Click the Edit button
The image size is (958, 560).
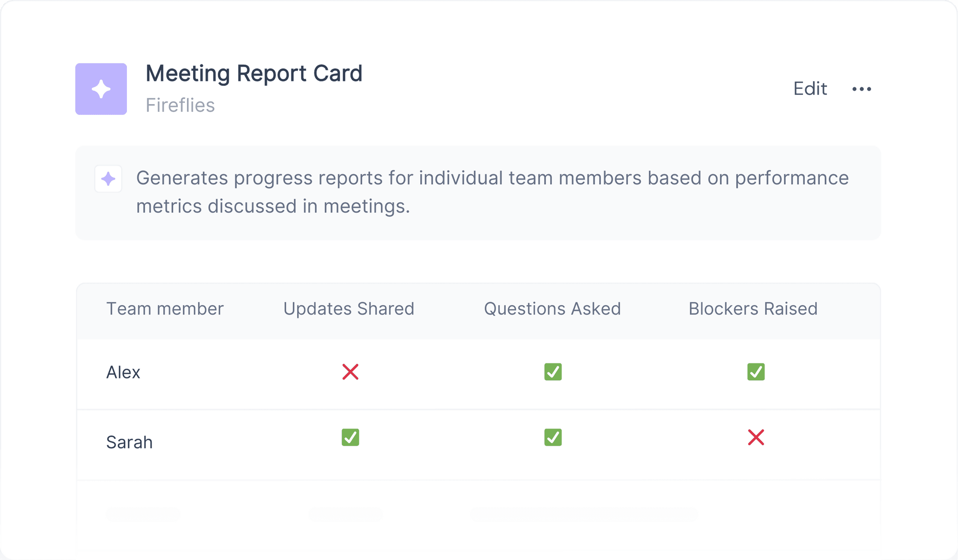pos(810,89)
